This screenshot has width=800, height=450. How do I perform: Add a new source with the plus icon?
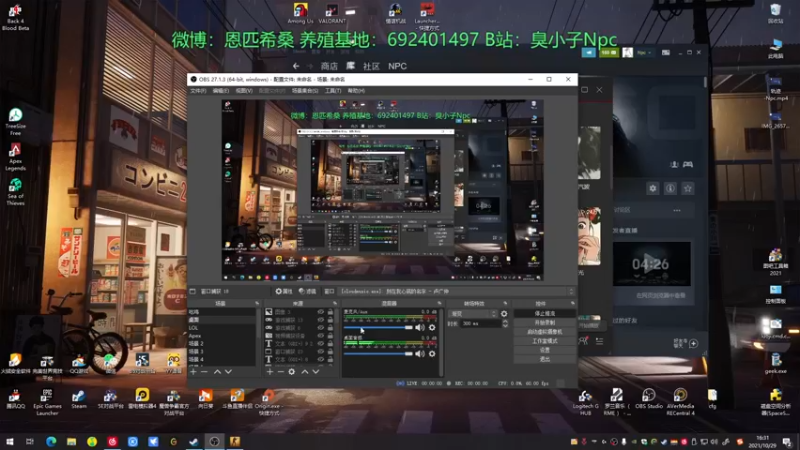270,372
